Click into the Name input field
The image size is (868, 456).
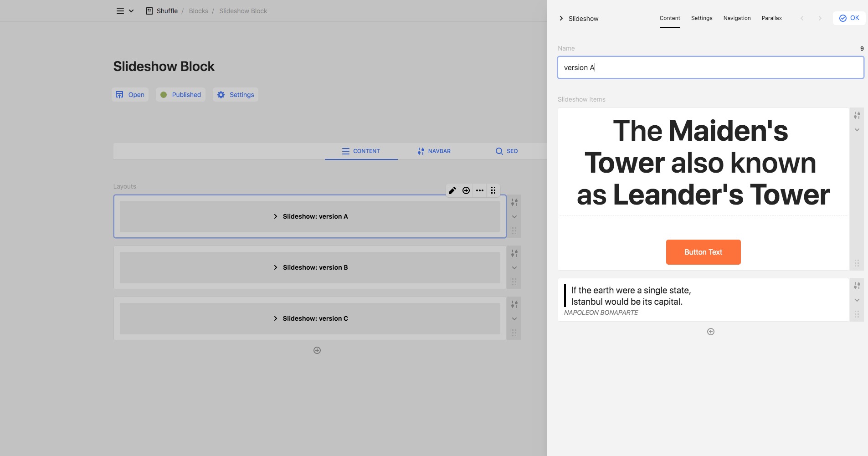[x=710, y=68]
